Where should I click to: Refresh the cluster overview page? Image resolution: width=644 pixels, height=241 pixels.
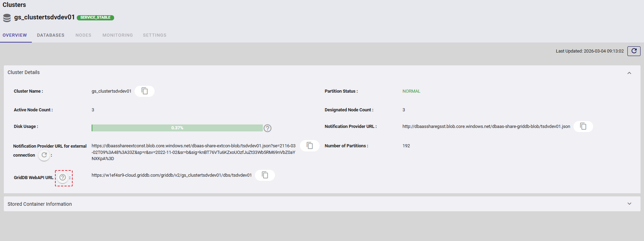(634, 51)
